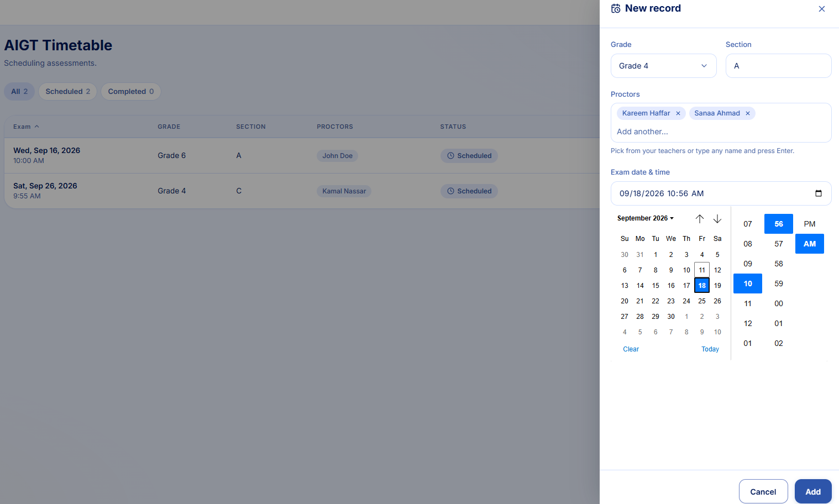Select September 11 in calendar
This screenshot has height=504, width=839.
click(702, 270)
